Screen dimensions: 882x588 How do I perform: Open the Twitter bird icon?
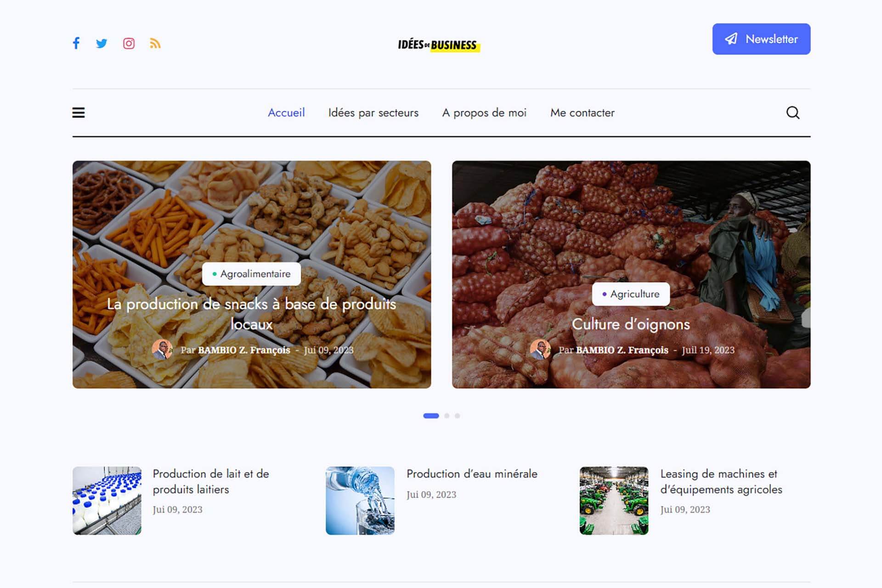pyautogui.click(x=102, y=44)
